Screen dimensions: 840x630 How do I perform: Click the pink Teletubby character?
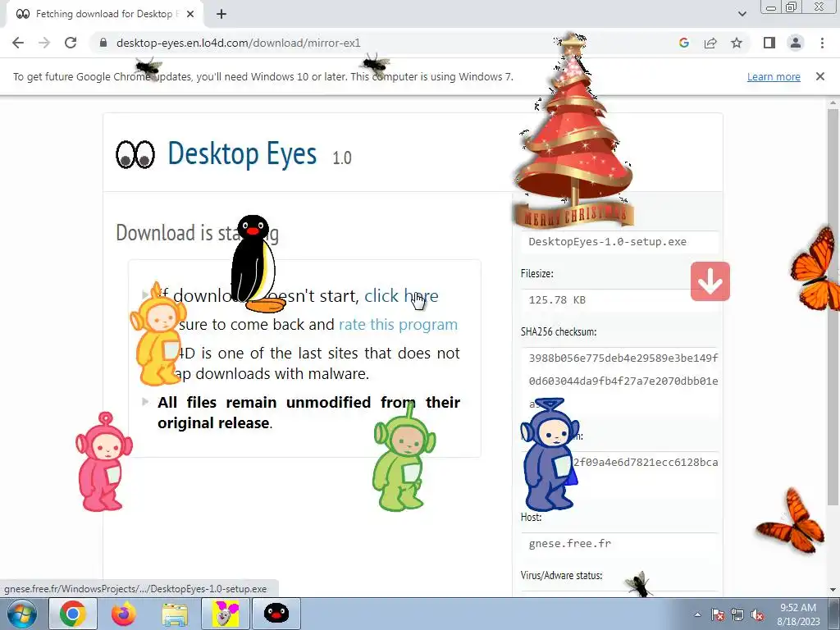tap(103, 462)
